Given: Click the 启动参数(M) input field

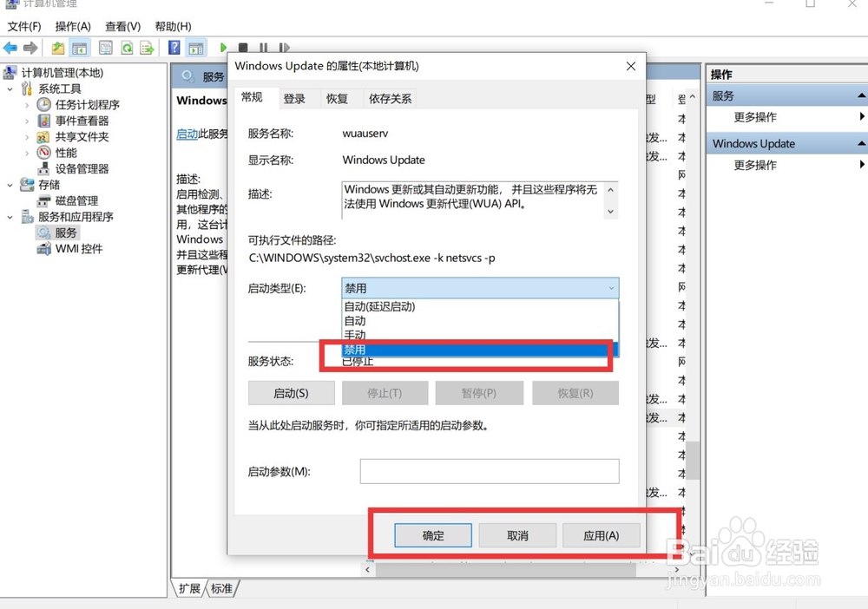Looking at the screenshot, I should tap(490, 471).
